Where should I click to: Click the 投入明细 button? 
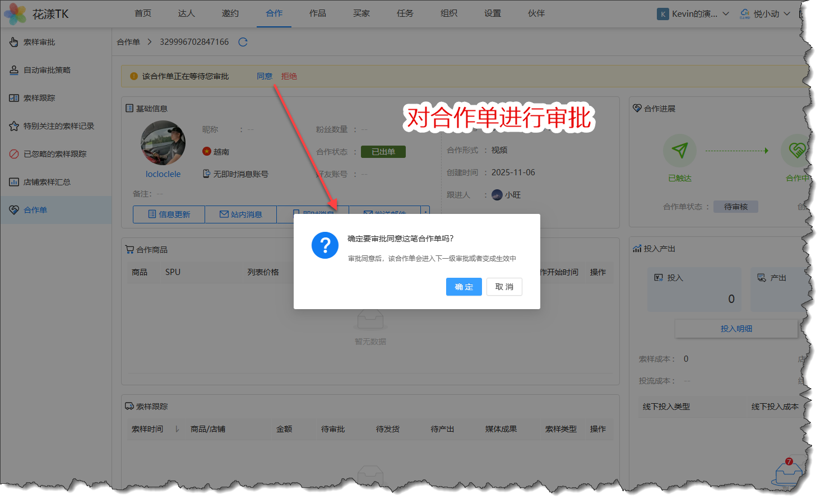pos(736,329)
